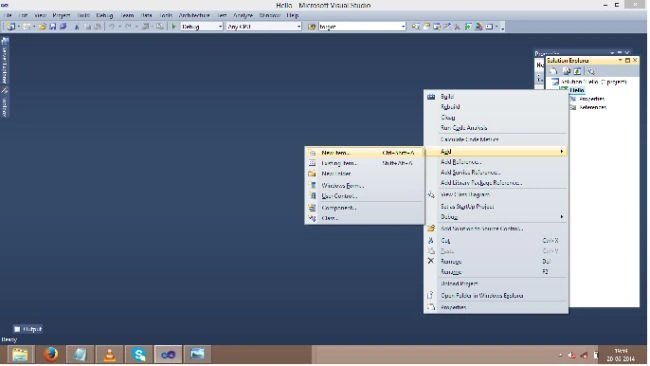The width and height of the screenshot is (650, 366).
Task: Click the New Project toolbar icon
Action: coord(11,27)
